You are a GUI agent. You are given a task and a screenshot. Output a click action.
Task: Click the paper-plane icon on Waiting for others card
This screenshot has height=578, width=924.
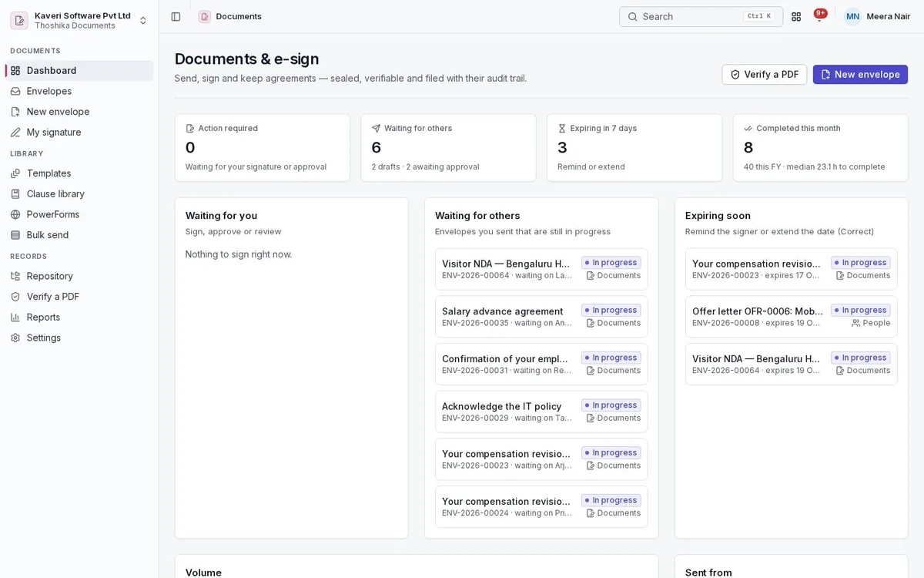point(376,129)
